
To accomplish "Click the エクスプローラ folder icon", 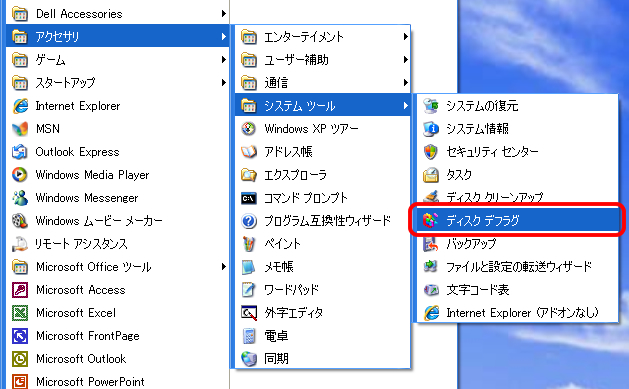I will [x=249, y=175].
